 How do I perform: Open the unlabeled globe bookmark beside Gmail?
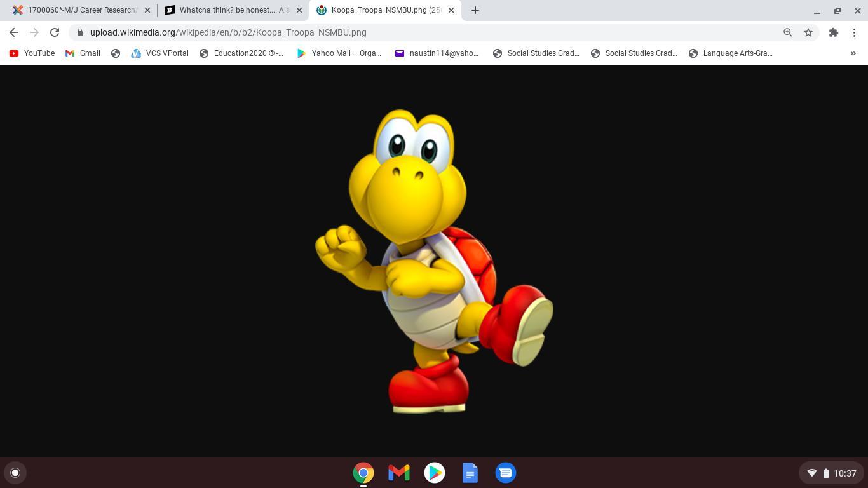coord(116,53)
